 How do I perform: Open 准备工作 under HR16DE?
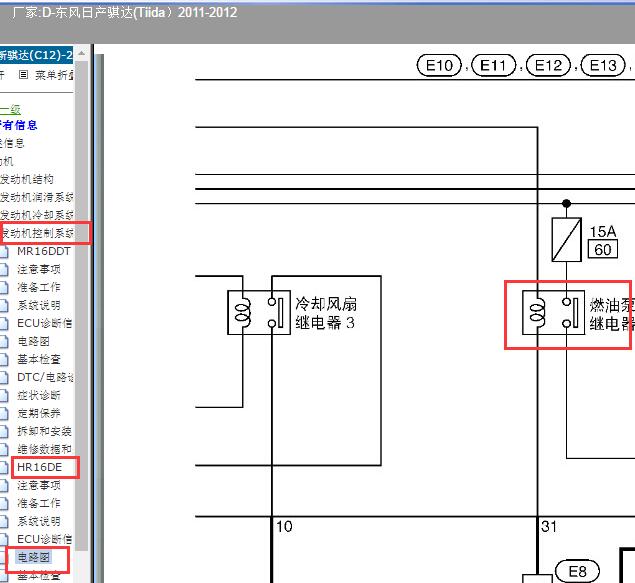(38, 503)
